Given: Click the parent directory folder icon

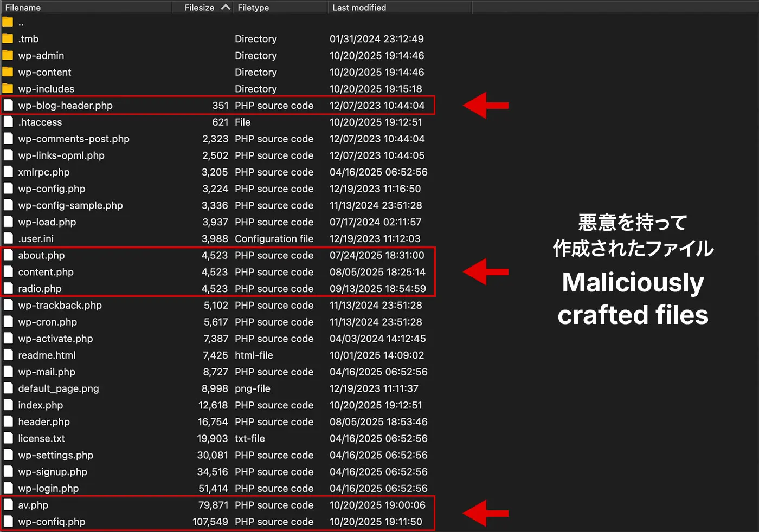Looking at the screenshot, I should click(x=8, y=22).
